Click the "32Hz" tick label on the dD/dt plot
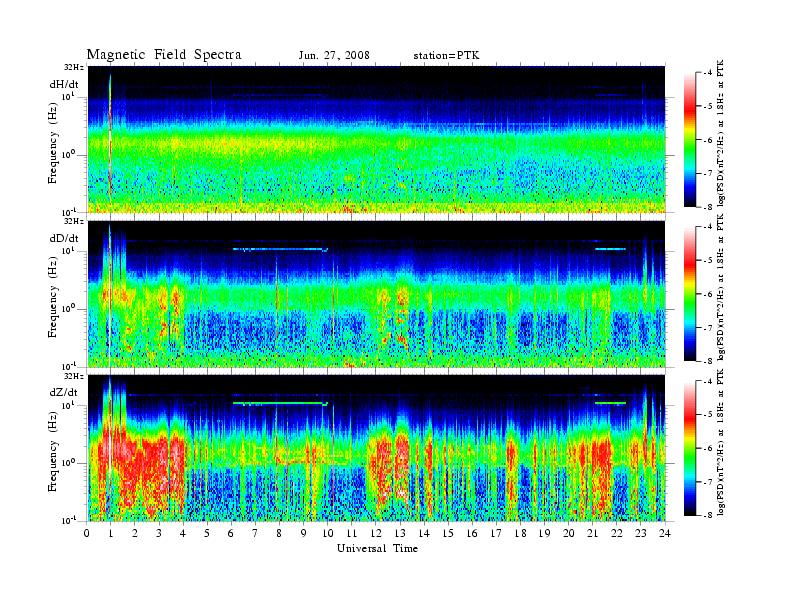Screen dimensions: 792x612 [73, 221]
